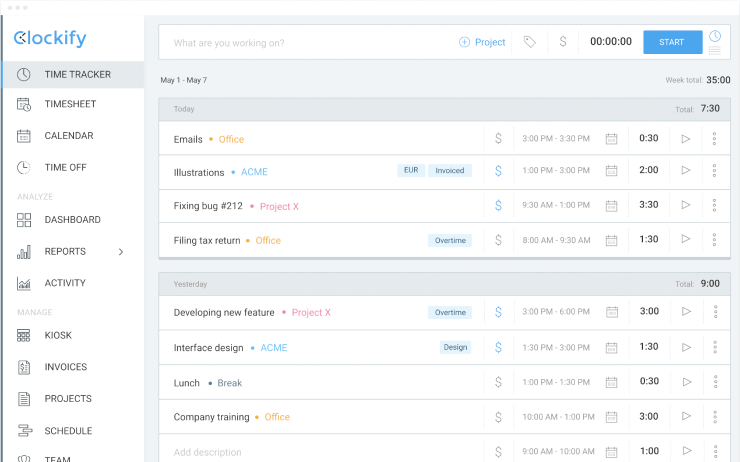Add a Project to new timer
740x462 pixels.
[482, 42]
